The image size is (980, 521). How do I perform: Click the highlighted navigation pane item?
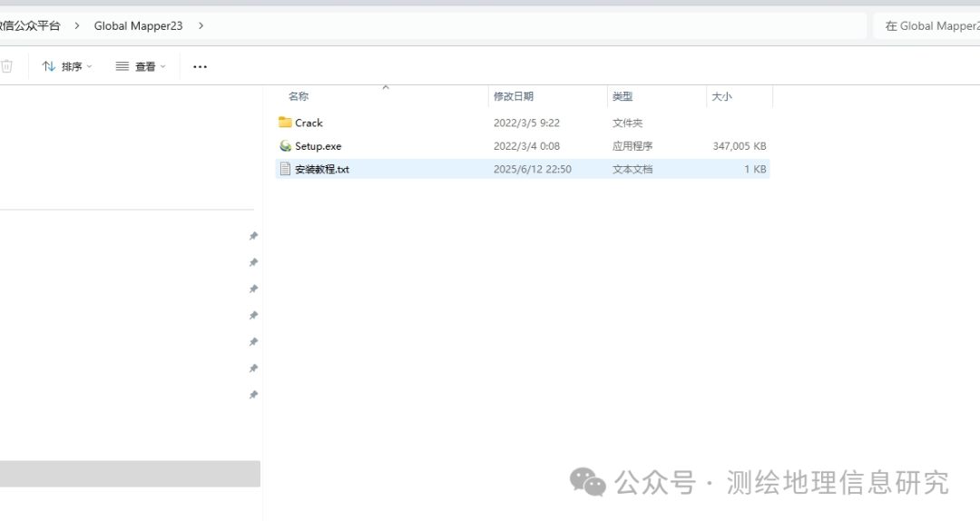tap(130, 474)
